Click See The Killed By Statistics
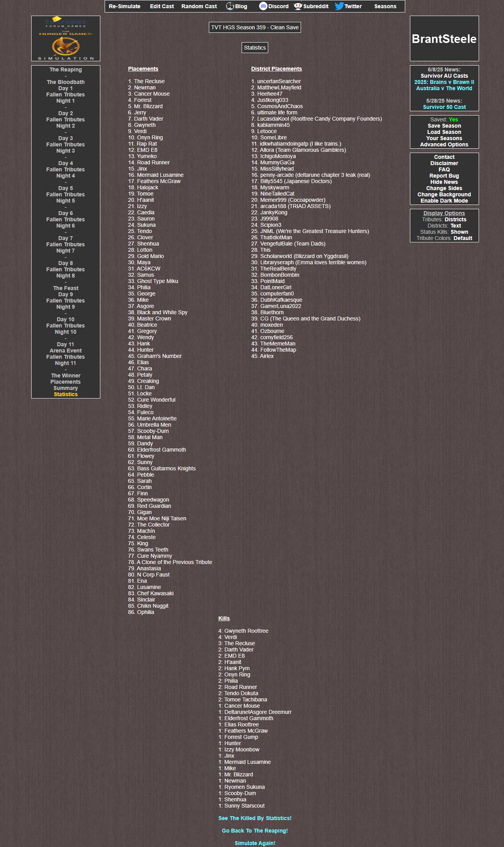504x847 pixels. [255, 818]
